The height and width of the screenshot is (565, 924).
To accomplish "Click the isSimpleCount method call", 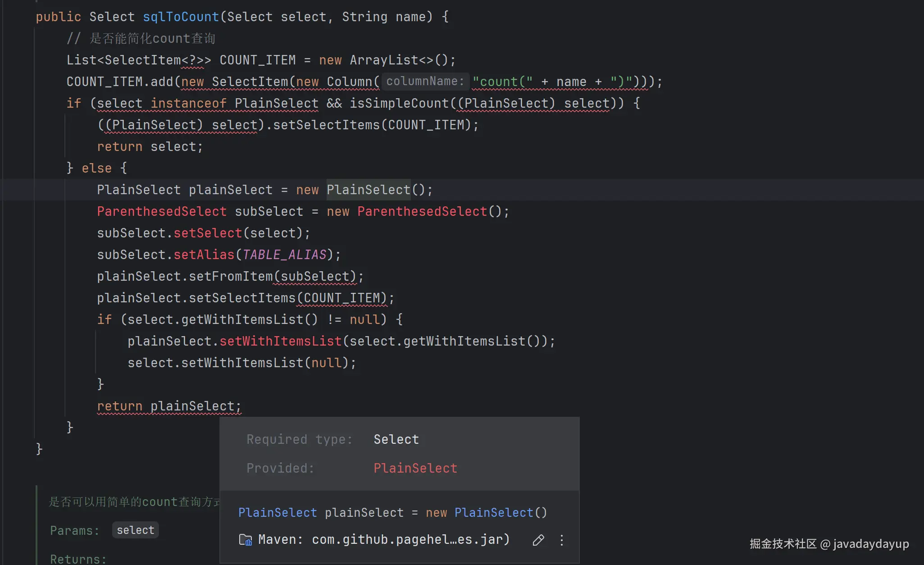I will [399, 103].
